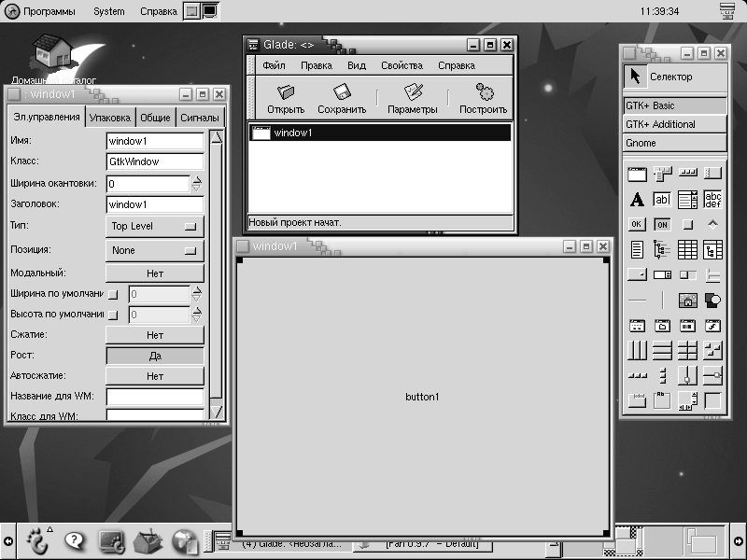
Task: Choose the text entry 'abl' widget in palette
Action: point(662,199)
